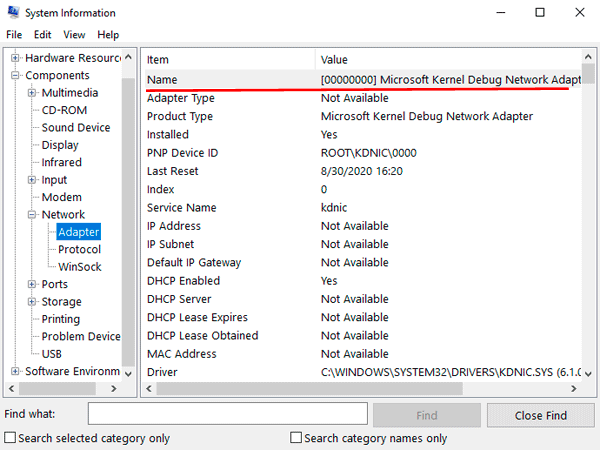Select the Problem Devices tree item
The image size is (600, 450).
80,337
